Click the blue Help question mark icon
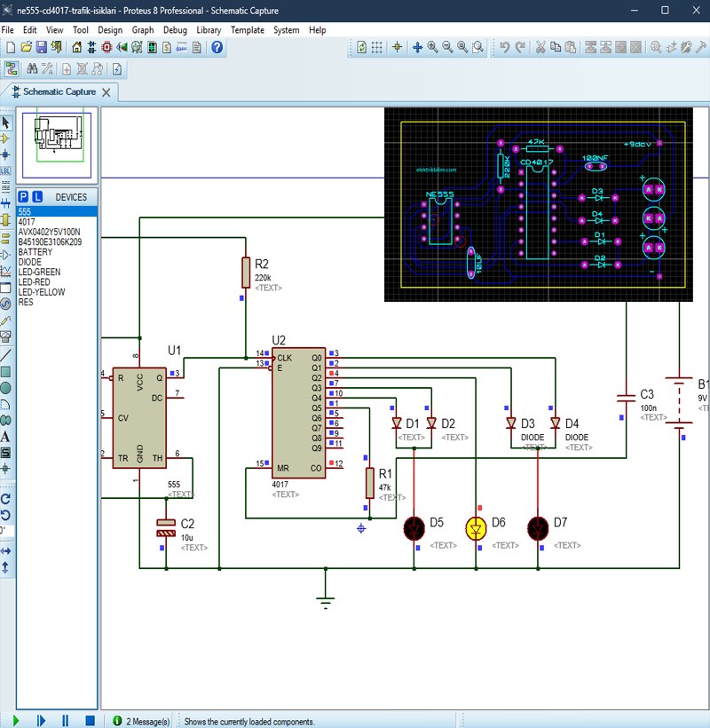Screen dimensions: 710x728 (x=217, y=47)
